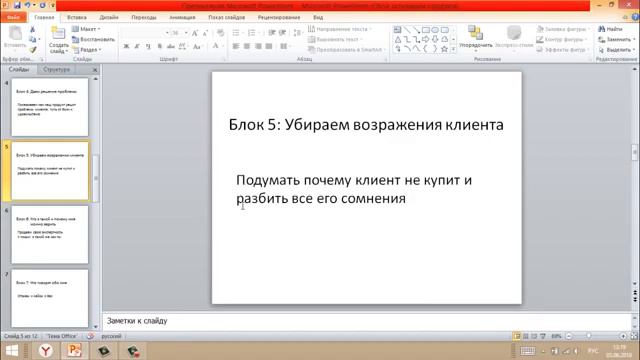Click zoom in plus button
The width and height of the screenshot is (640, 360).
623,336
